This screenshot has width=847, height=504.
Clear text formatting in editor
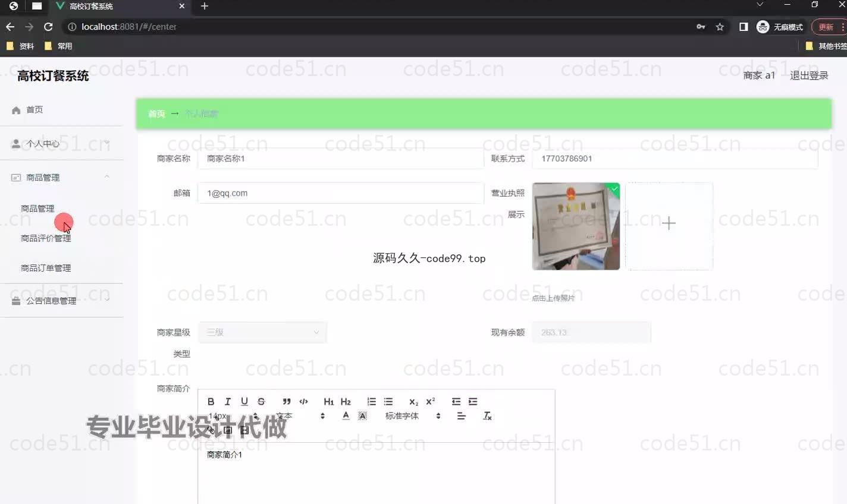(487, 416)
